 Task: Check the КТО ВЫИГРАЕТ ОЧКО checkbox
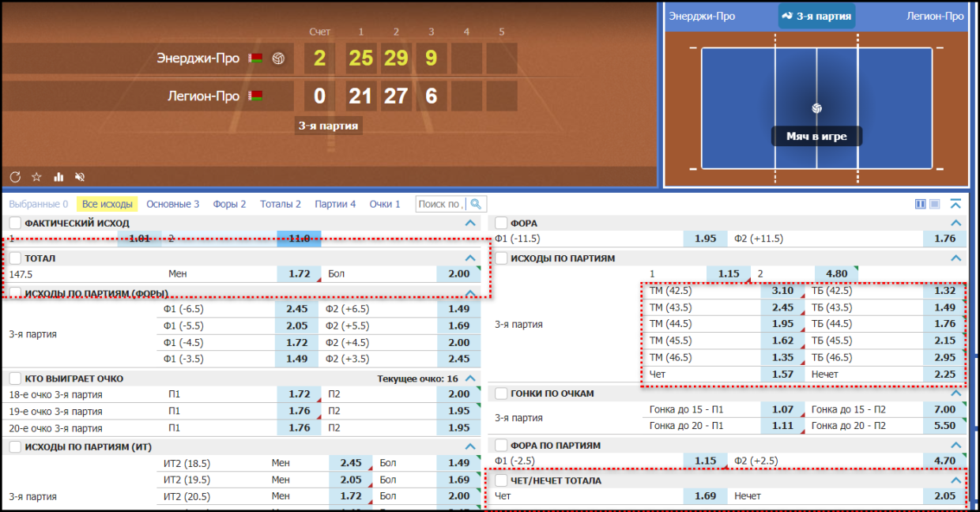coord(15,378)
